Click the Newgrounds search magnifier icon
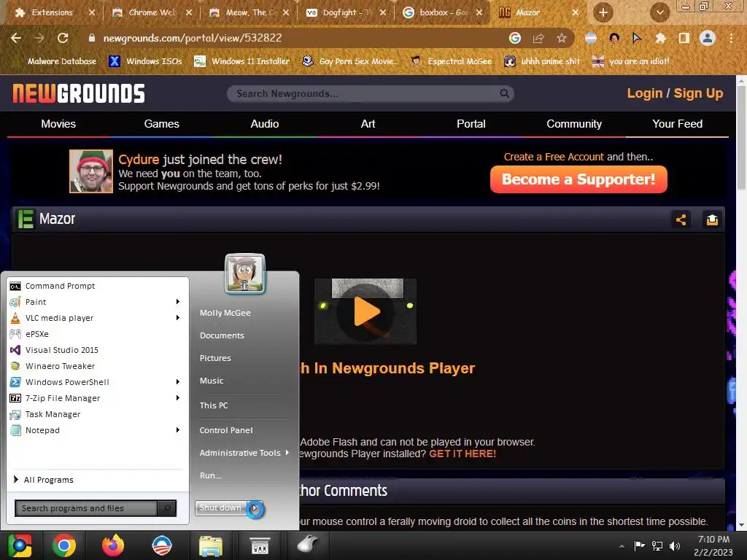747x560 pixels. (504, 93)
